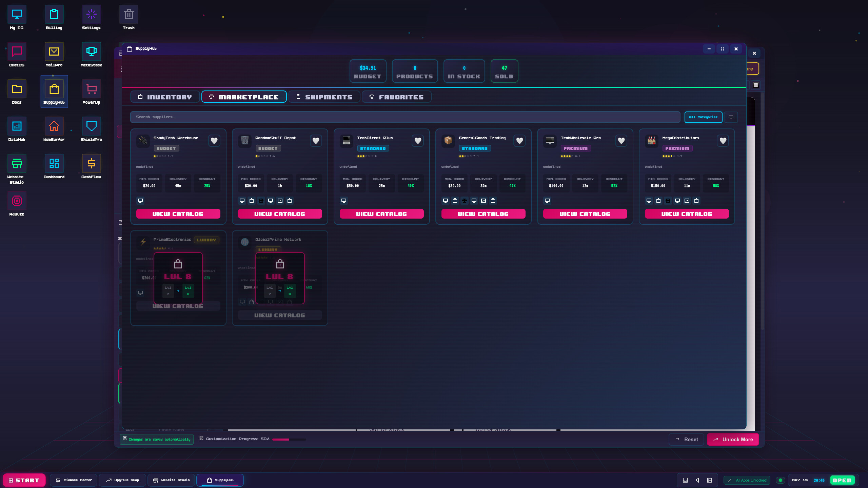The width and height of the screenshot is (868, 488).
Task: Toggle the green status indicator near the clock
Action: [x=781, y=480]
